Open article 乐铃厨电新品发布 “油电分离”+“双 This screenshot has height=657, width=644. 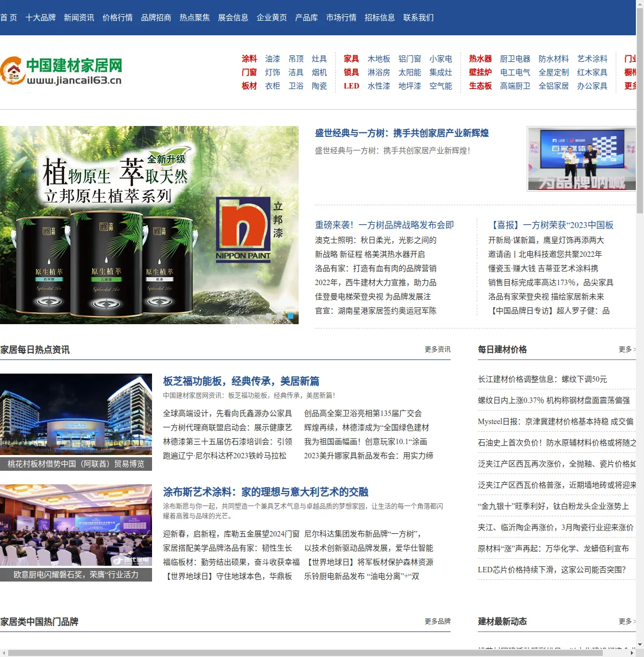point(362,576)
